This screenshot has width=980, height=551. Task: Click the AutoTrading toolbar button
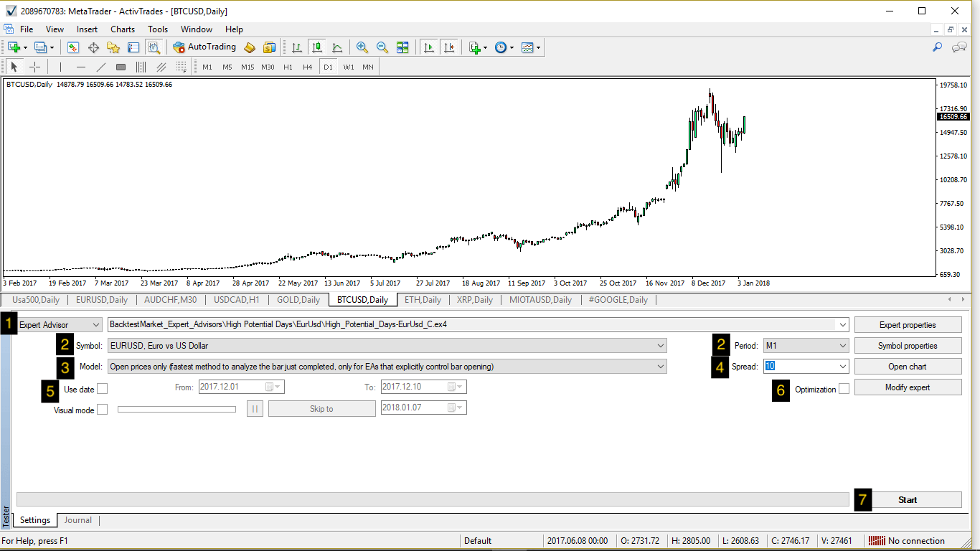tap(204, 47)
